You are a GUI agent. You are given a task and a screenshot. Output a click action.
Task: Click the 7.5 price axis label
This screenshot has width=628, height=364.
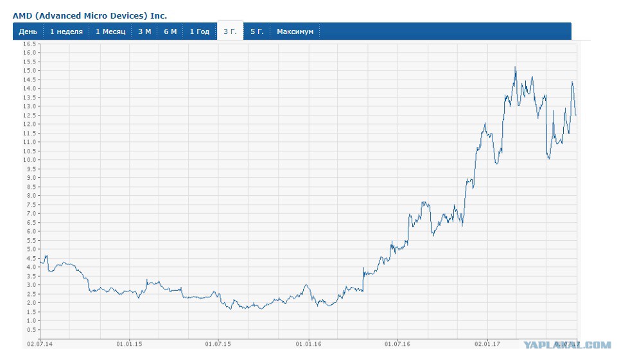point(31,205)
